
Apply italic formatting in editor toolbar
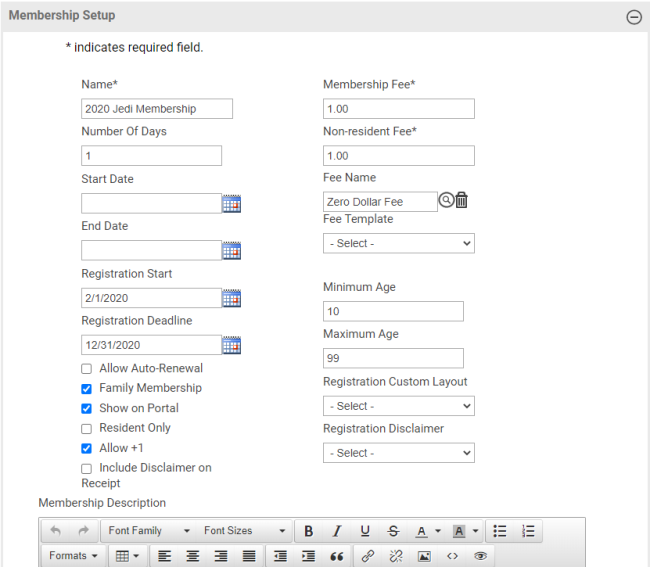point(337,531)
